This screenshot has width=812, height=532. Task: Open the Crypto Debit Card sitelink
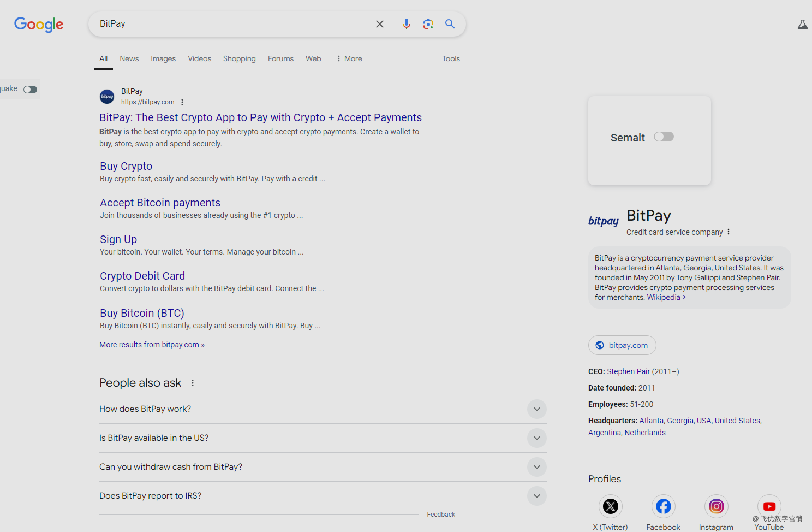pos(142,276)
